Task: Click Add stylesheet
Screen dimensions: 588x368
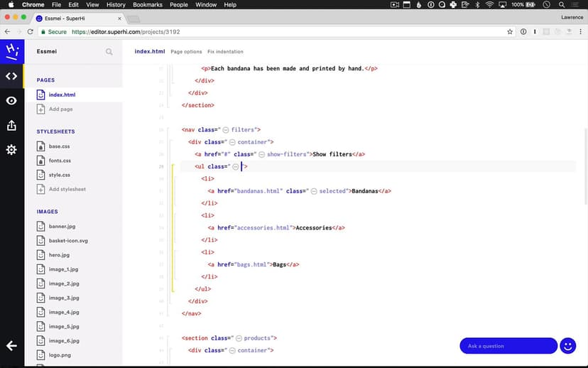Action: coord(67,190)
